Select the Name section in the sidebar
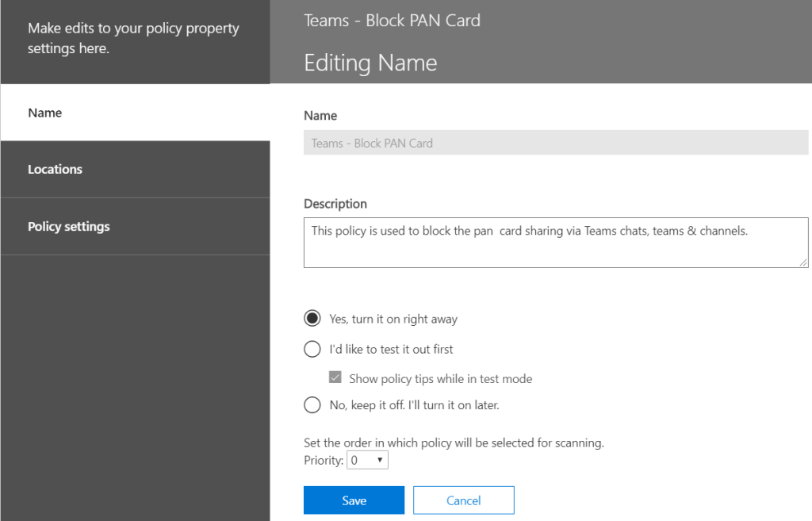Image resolution: width=812 pixels, height=521 pixels. coord(45,113)
